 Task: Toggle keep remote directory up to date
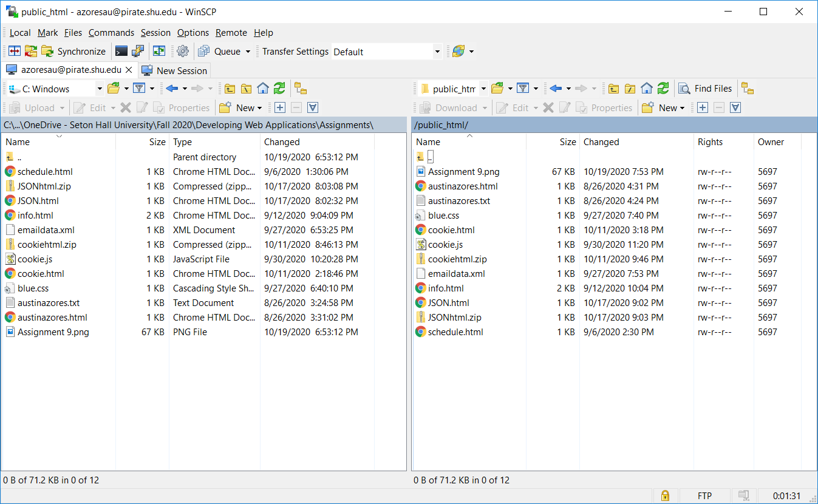(x=158, y=52)
